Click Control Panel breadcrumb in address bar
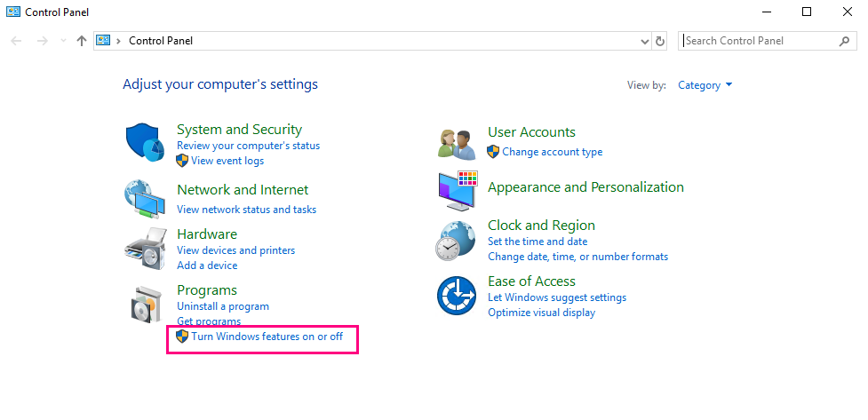This screenshot has height=420, width=868. (x=161, y=41)
